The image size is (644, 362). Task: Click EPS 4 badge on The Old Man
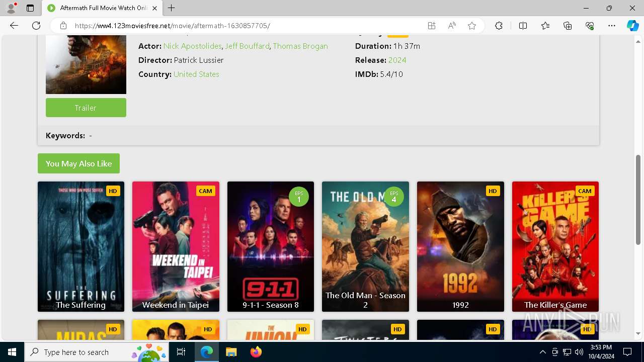pyautogui.click(x=394, y=197)
